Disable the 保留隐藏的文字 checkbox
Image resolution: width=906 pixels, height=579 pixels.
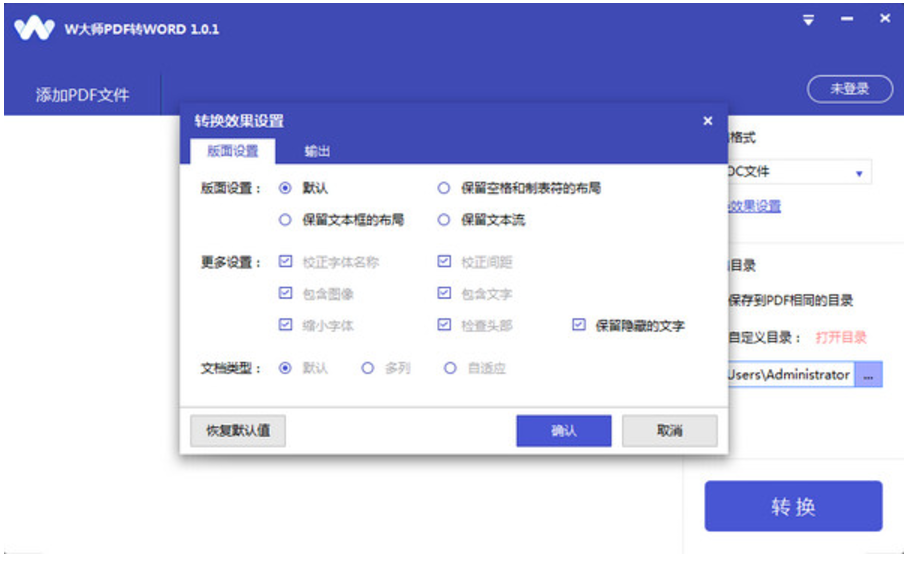(x=578, y=323)
